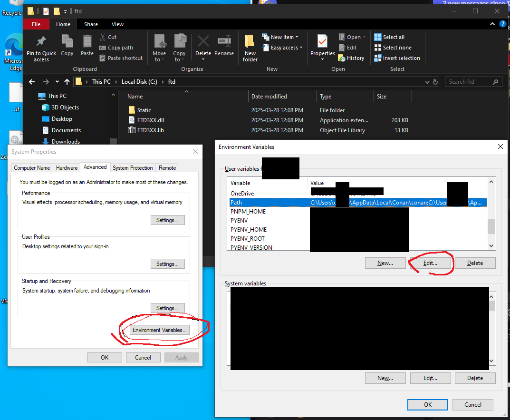Open recent locations dropdown arrow
This screenshot has height=420, width=510.
tap(58, 82)
